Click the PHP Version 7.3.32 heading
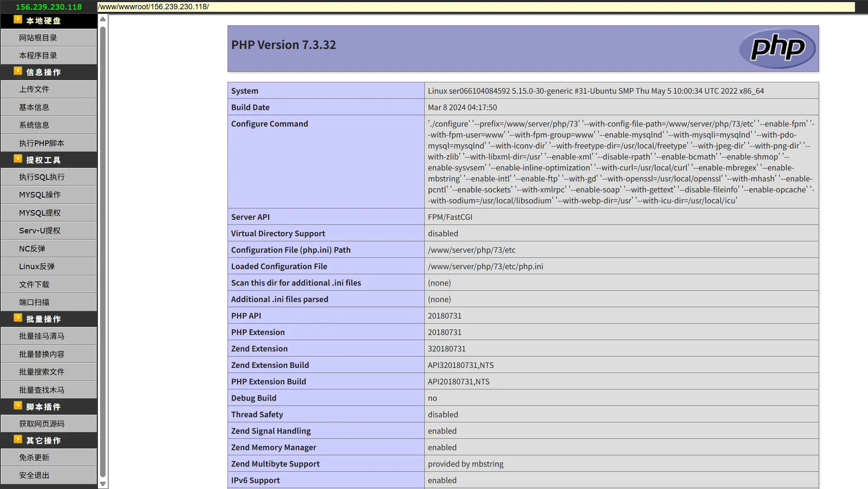Viewport: 868px width, 489px height. (284, 45)
